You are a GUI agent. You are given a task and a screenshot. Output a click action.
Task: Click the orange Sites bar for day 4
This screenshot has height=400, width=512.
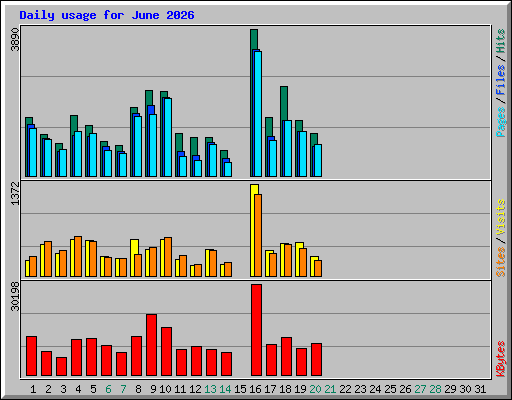(78, 256)
